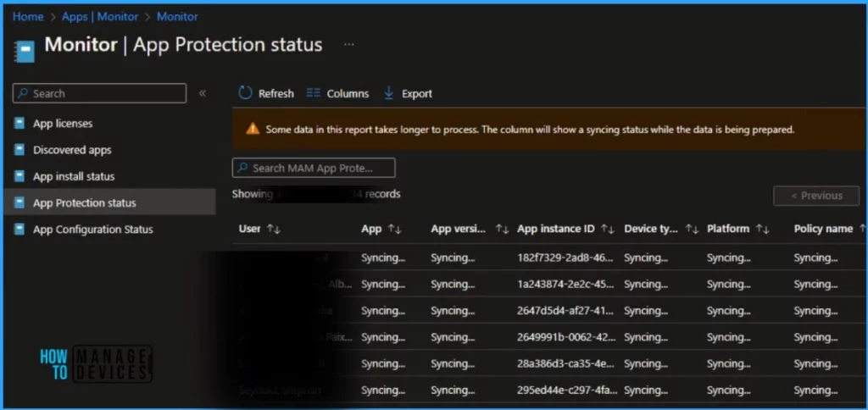The image size is (868, 410).
Task: Open App Configuration Status in sidebar
Action: pyautogui.click(x=93, y=229)
